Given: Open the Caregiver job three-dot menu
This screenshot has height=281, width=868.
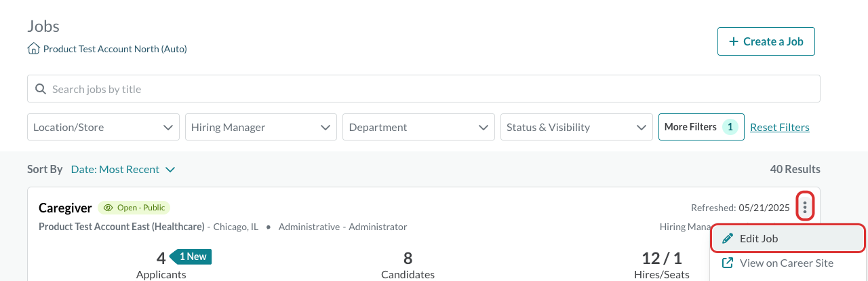Looking at the screenshot, I should [805, 207].
